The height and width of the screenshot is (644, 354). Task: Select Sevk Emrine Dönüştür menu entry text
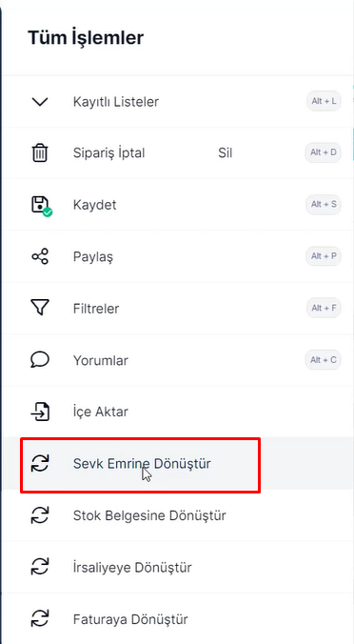point(142,464)
